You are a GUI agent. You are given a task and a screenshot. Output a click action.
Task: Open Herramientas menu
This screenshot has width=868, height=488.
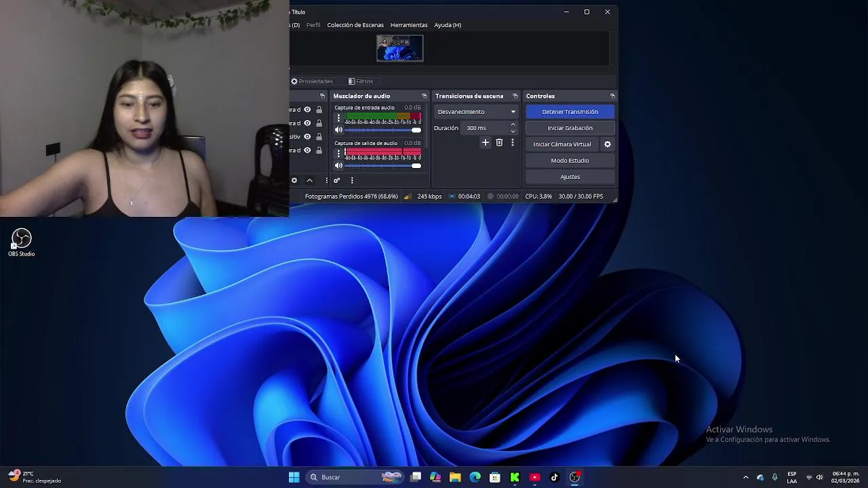[409, 25]
